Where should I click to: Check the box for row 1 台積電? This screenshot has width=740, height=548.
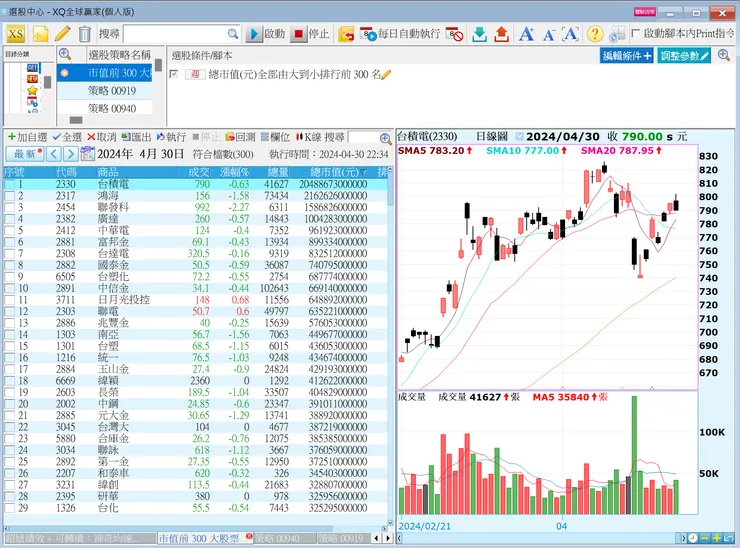[x=9, y=184]
